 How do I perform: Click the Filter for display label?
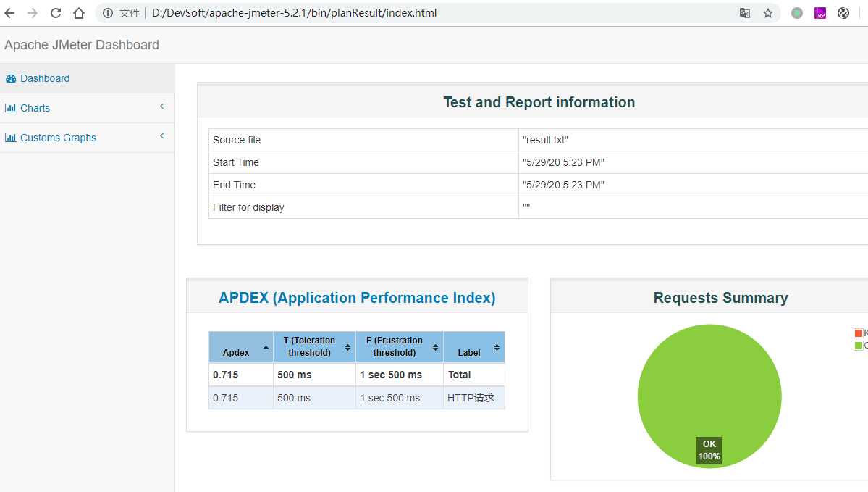(248, 207)
